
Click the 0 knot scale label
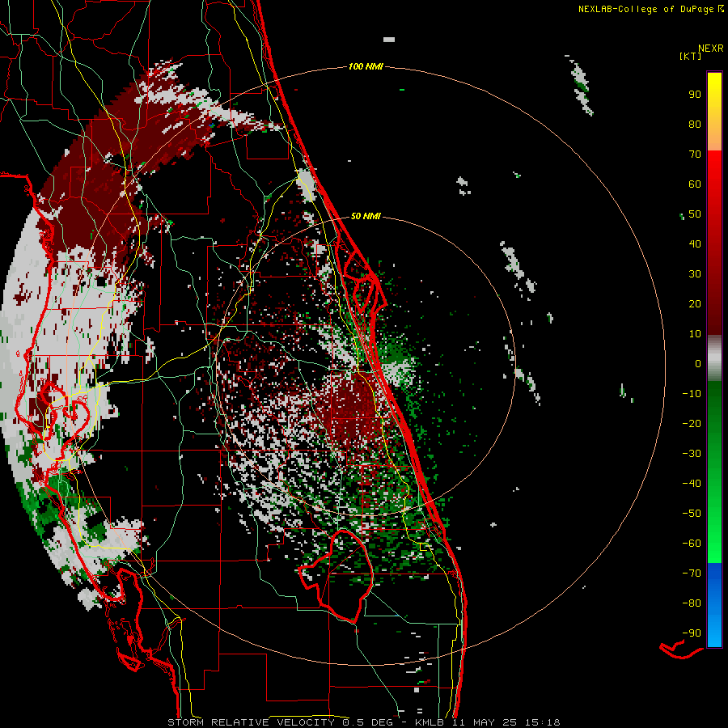click(698, 363)
